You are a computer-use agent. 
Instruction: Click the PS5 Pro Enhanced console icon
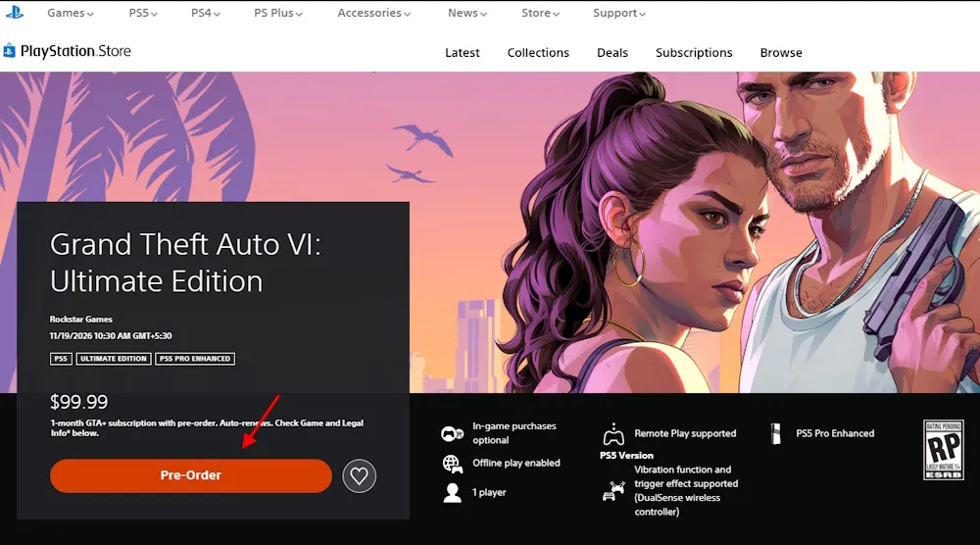click(x=775, y=434)
